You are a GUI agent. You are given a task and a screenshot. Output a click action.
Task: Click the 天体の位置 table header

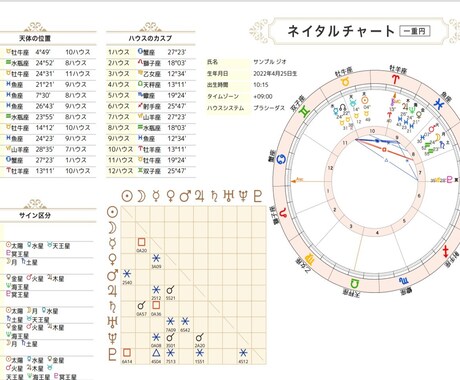tap(35, 39)
